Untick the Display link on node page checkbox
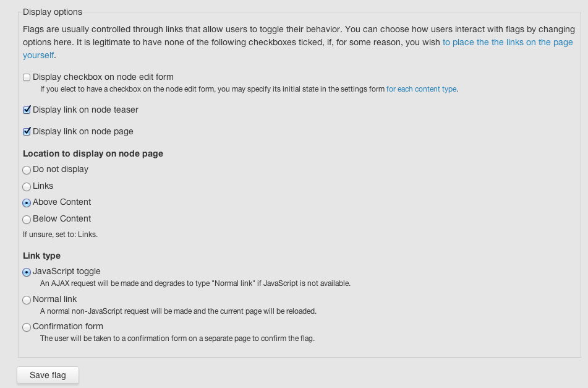The width and height of the screenshot is (588, 388). [x=27, y=132]
